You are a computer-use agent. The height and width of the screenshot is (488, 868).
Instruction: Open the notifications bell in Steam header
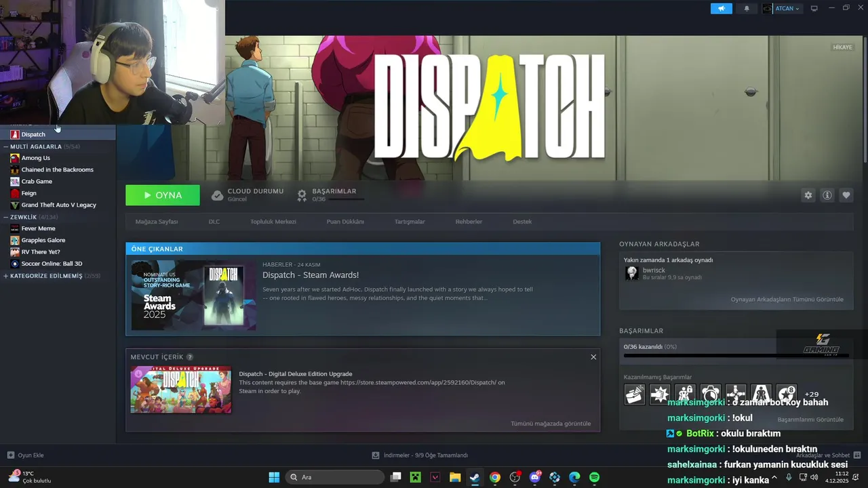pos(747,9)
